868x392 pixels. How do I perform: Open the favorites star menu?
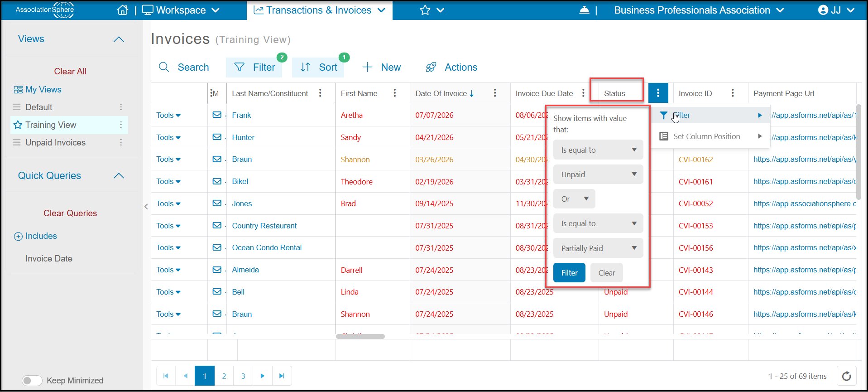(x=432, y=10)
